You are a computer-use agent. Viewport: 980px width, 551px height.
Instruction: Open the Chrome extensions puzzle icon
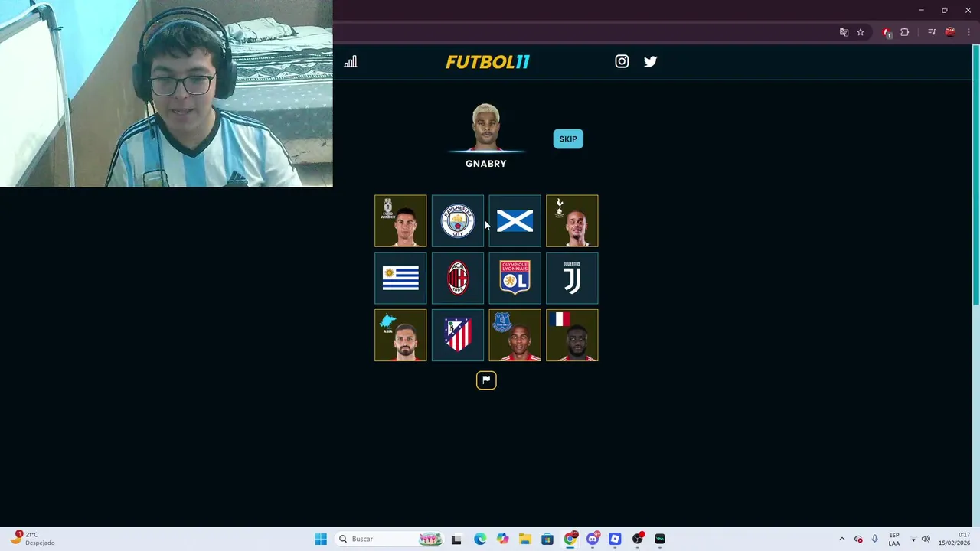[x=905, y=32]
